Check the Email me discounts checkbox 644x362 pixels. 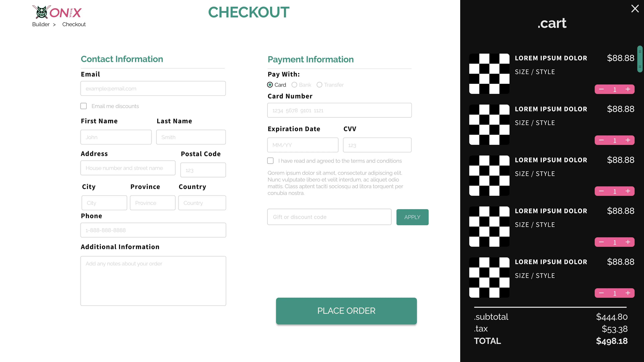click(x=84, y=106)
